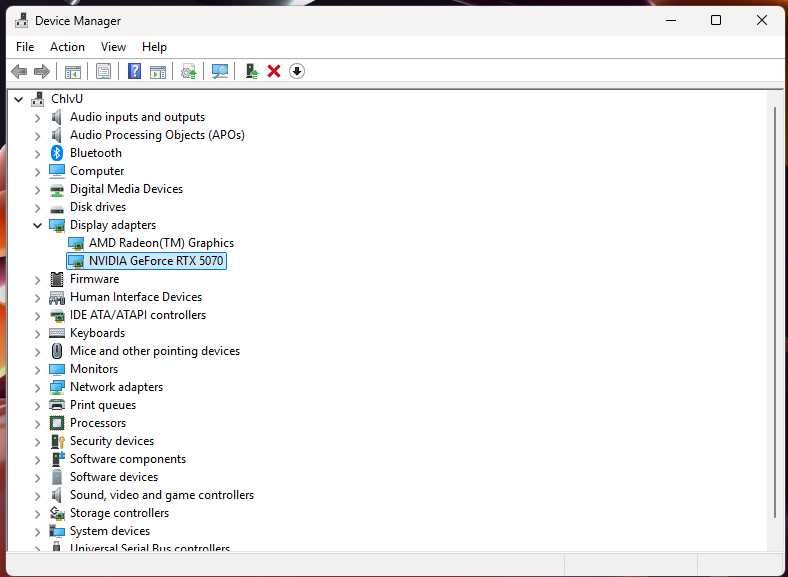Click the mouse icon beside Mice and other pointing devices
This screenshot has width=788, height=577.
pyautogui.click(x=57, y=351)
